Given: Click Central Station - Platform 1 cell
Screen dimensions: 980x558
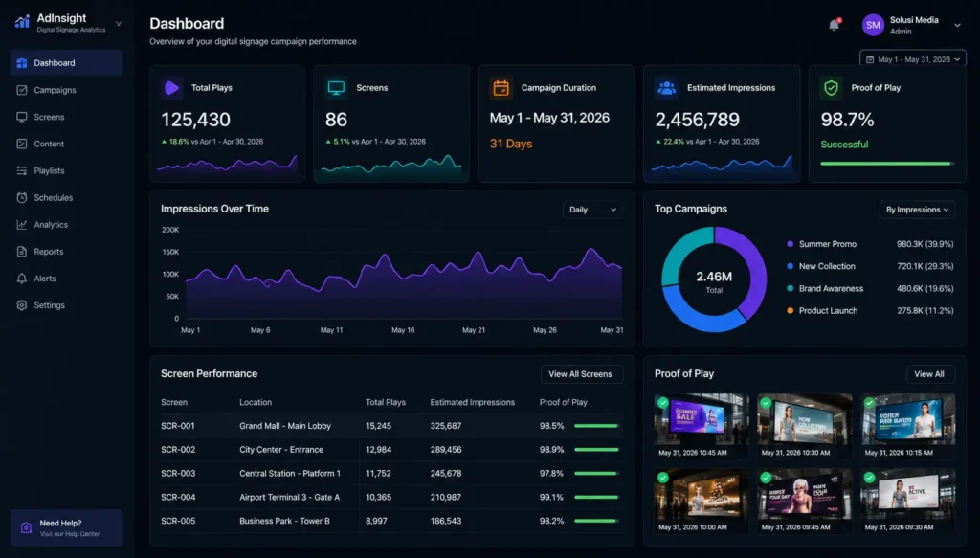Looking at the screenshot, I should point(290,473).
